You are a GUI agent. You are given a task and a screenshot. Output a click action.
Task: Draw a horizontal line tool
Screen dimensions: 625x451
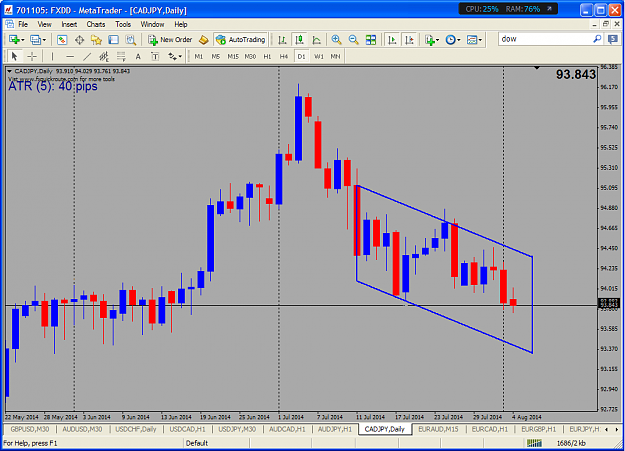(x=70, y=56)
